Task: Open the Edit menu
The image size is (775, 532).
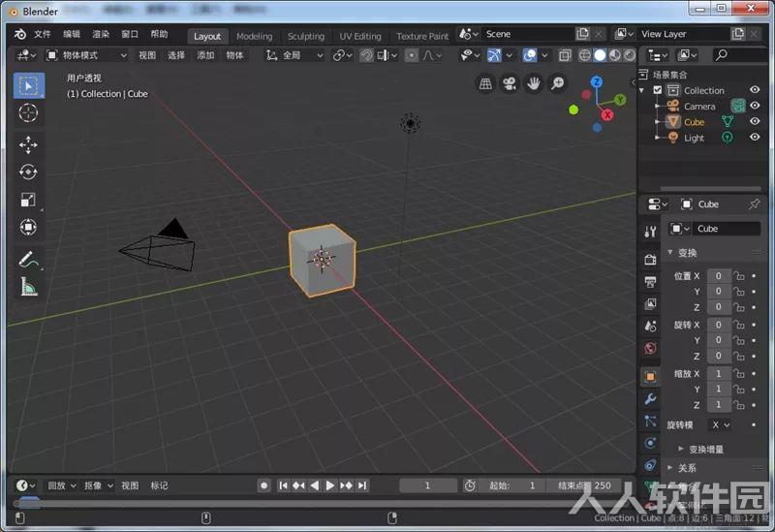Action: point(71,34)
